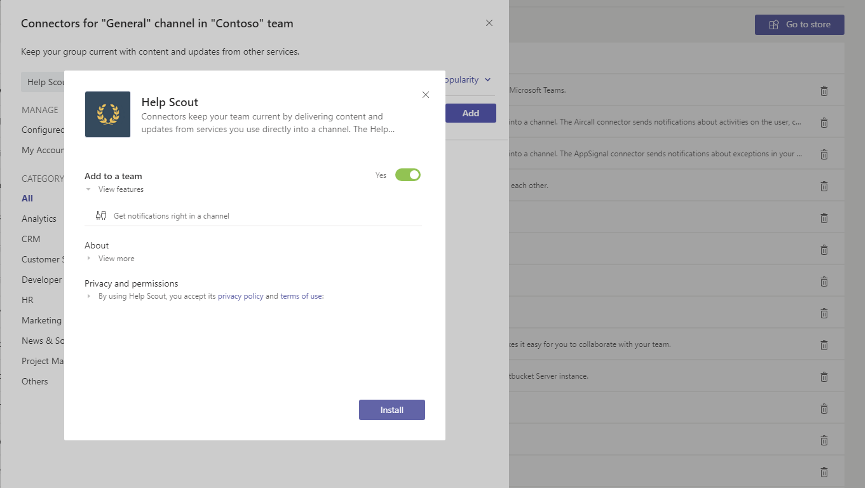Choose the Others category

[x=35, y=381]
